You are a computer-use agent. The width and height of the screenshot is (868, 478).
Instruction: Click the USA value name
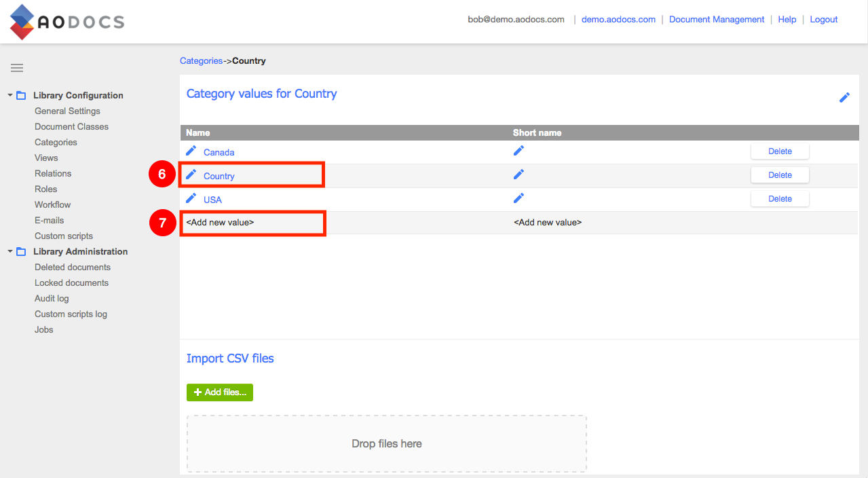point(212,200)
